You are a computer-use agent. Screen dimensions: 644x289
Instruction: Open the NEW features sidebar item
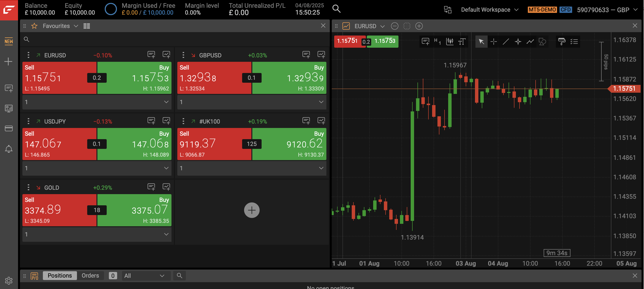pos(9,41)
